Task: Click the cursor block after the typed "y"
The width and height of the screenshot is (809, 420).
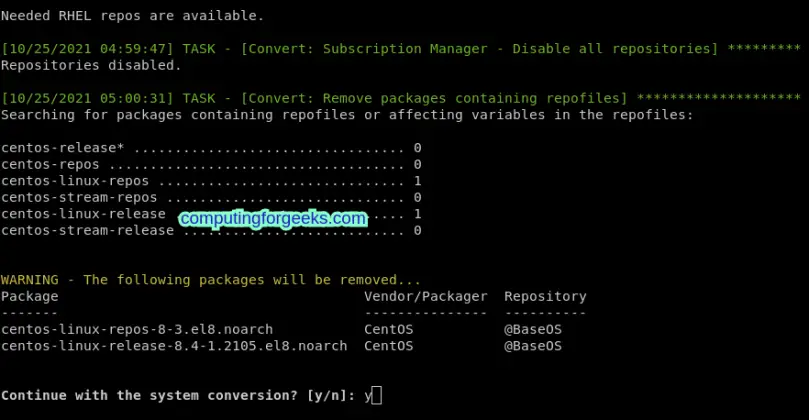Action: [x=377, y=396]
